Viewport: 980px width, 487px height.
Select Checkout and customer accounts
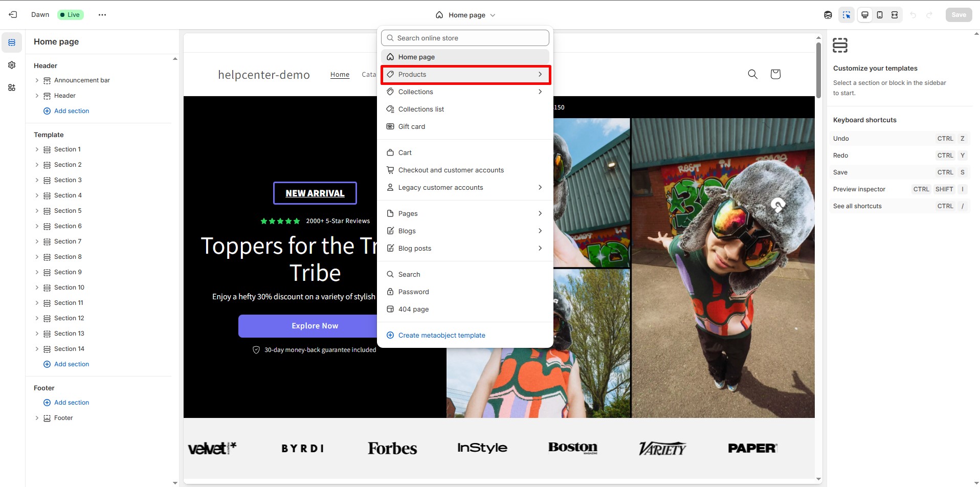tap(465, 170)
